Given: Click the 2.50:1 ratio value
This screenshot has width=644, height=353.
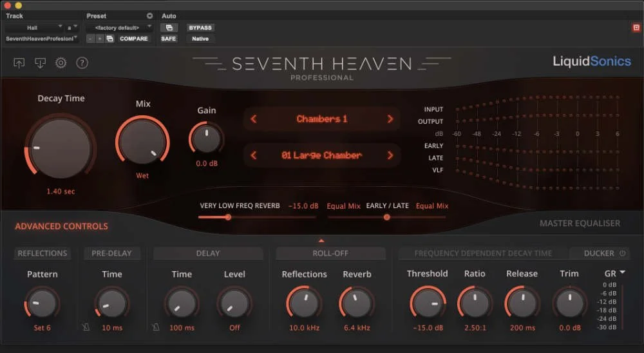Looking at the screenshot, I should 475,328.
